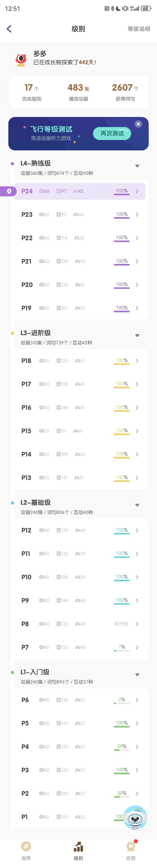157x868 pixels.
Task: Close the flight level test banner
Action: [138, 124]
